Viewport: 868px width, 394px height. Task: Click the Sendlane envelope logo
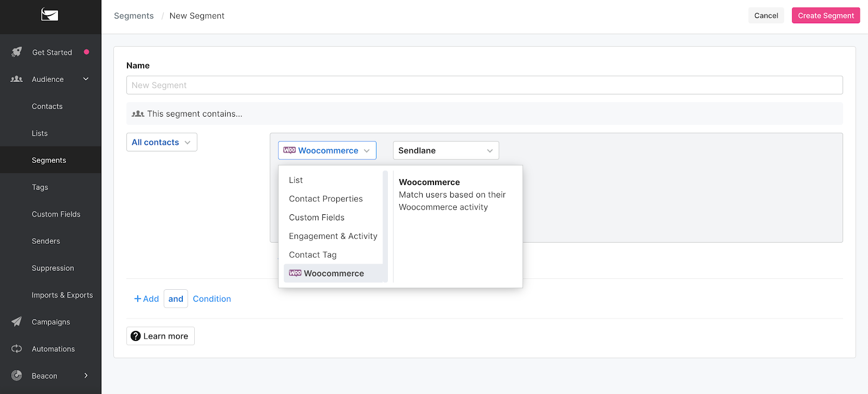coord(49,15)
